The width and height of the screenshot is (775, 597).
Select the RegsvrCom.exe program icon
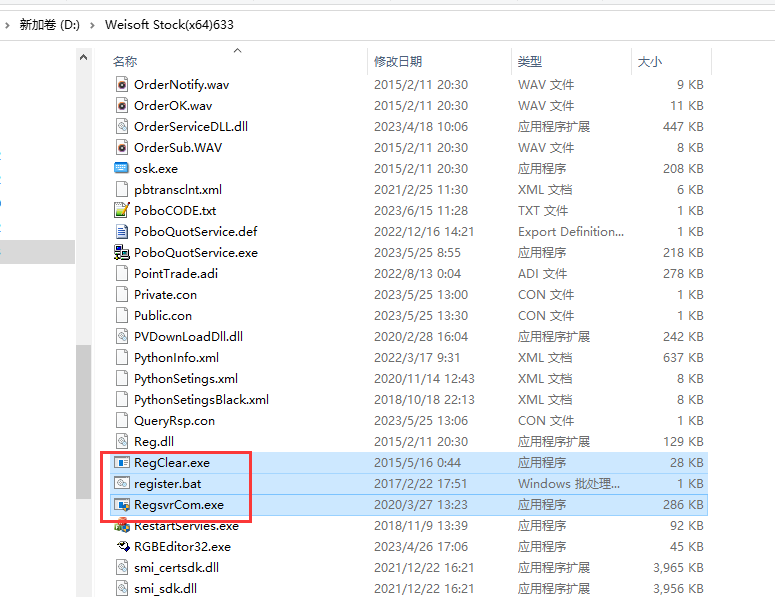(122, 505)
